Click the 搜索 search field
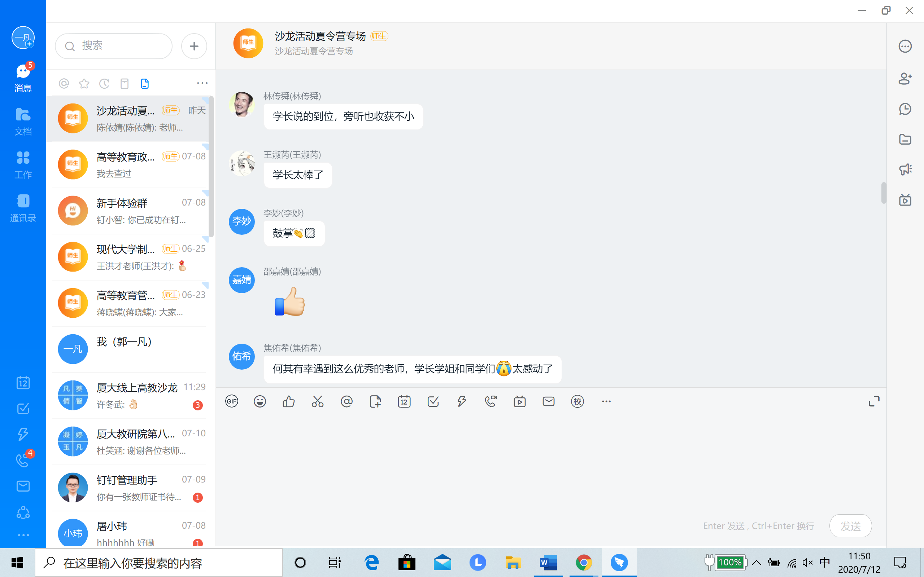Viewport: 924px width, 577px height. pos(114,46)
